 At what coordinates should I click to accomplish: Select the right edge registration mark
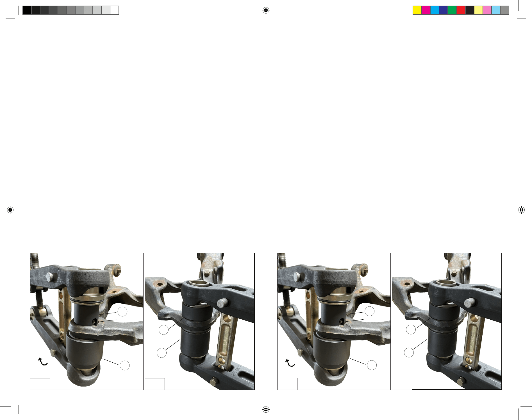521,210
